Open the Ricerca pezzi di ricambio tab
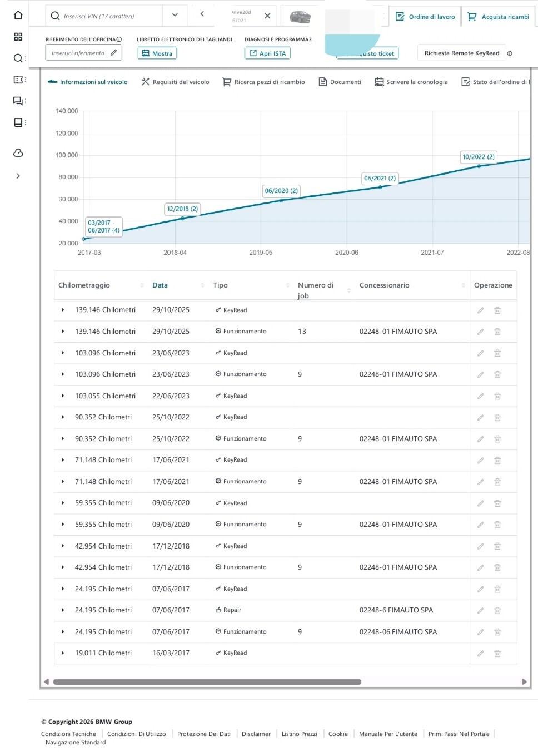This screenshot has width=538, height=756. (x=263, y=82)
